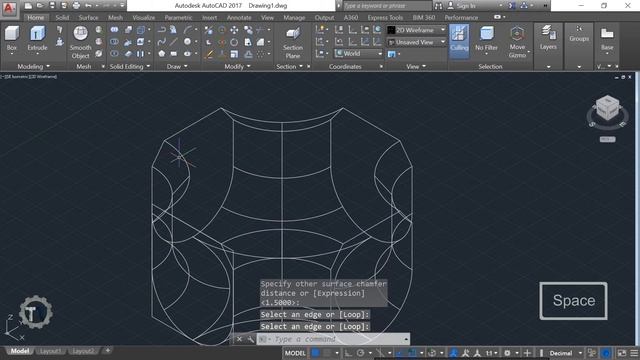Click the keyword search field
Viewport: 640px width, 360px height.
coord(387,6)
